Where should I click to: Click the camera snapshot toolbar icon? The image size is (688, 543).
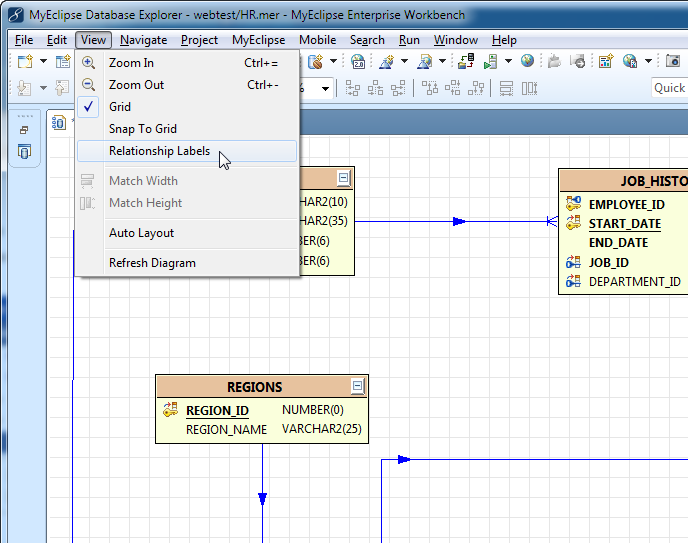click(673, 62)
